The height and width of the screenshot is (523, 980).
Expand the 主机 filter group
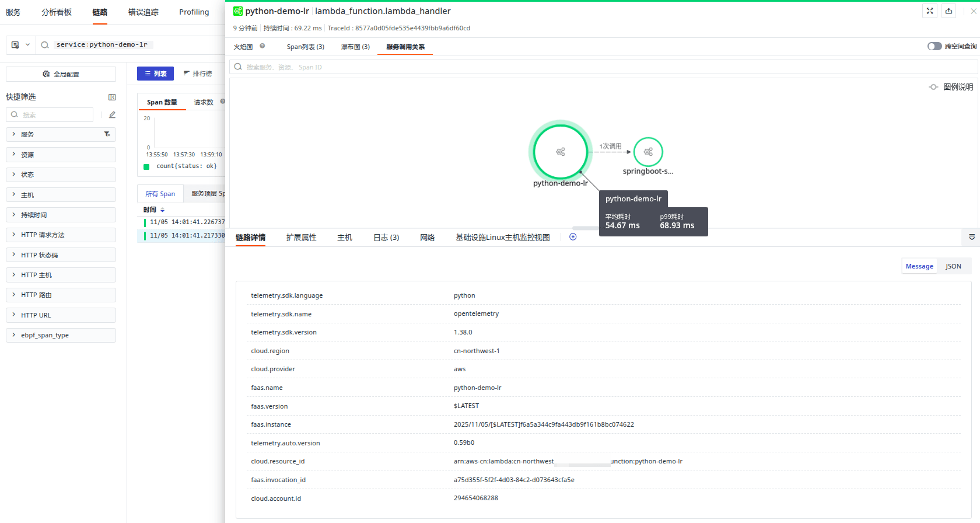point(61,195)
